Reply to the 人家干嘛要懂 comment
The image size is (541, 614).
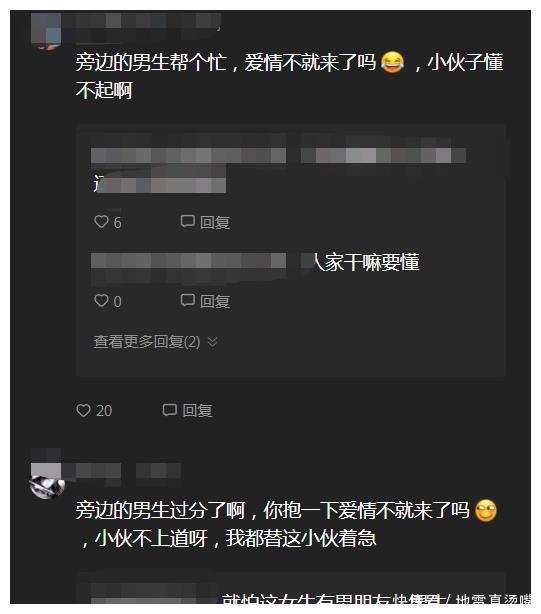[205, 301]
